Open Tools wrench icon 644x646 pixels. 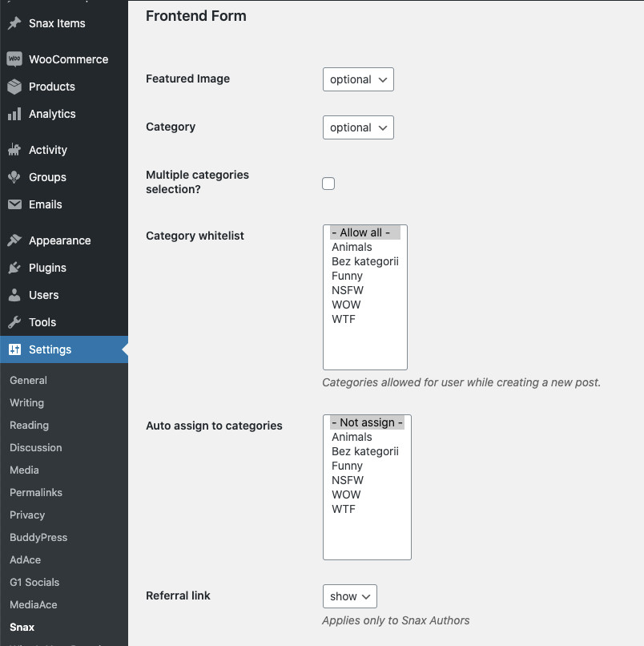[x=14, y=322]
